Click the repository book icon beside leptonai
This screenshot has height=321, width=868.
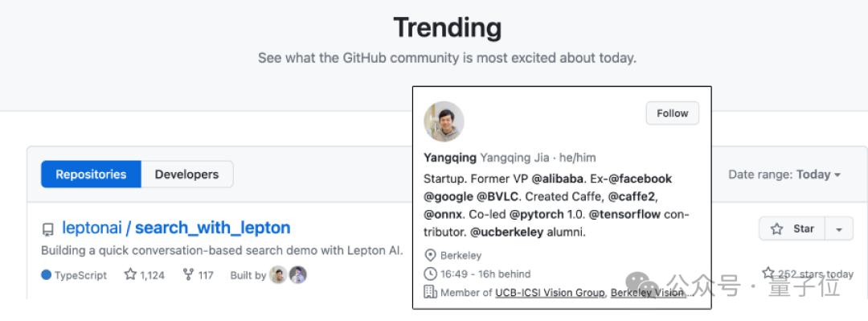pyautogui.click(x=48, y=229)
